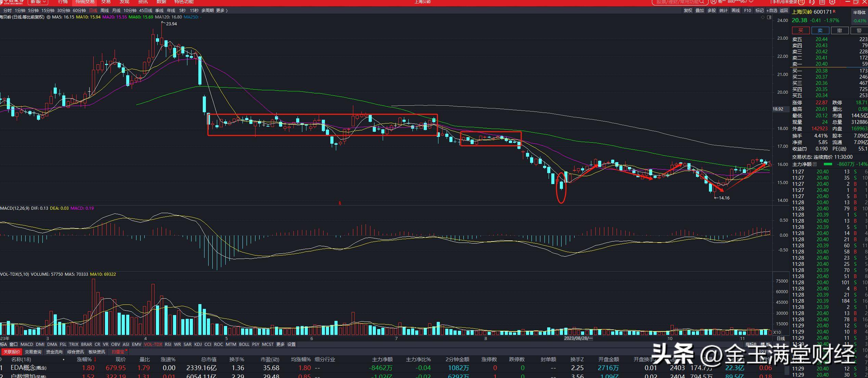
Task: Select the MACD indicator tab
Action: (27, 344)
